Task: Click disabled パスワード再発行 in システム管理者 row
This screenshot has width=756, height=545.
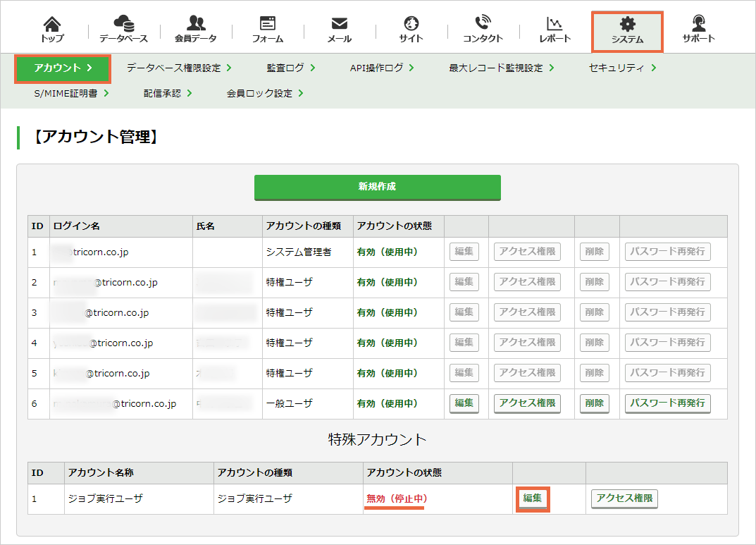Action: 667,252
